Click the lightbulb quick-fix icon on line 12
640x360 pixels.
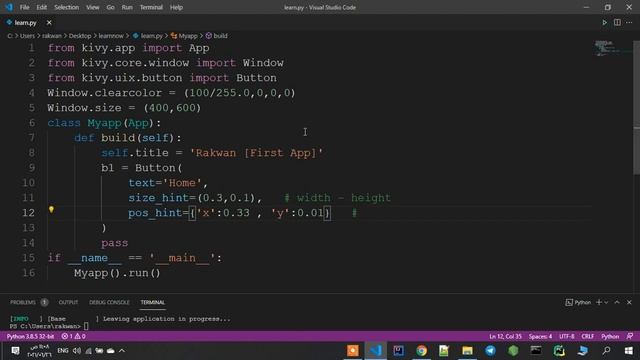tap(51, 209)
